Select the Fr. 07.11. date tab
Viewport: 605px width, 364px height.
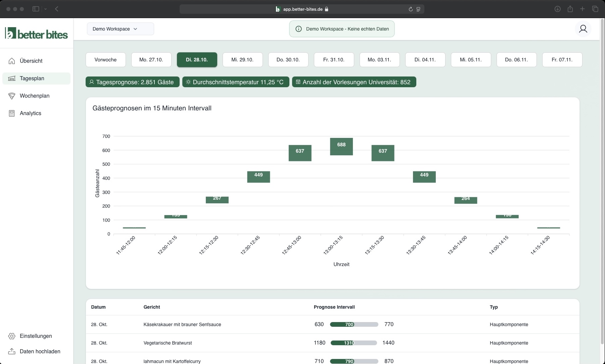click(x=562, y=60)
